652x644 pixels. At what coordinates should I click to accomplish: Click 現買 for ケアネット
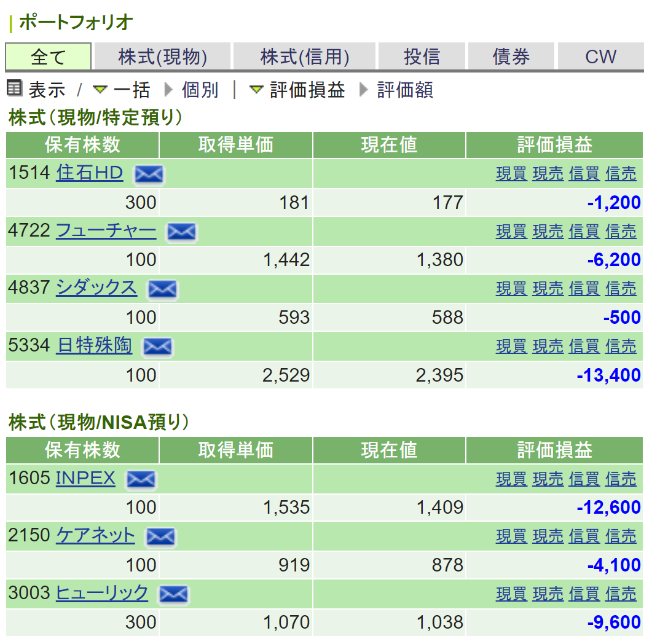click(x=511, y=536)
